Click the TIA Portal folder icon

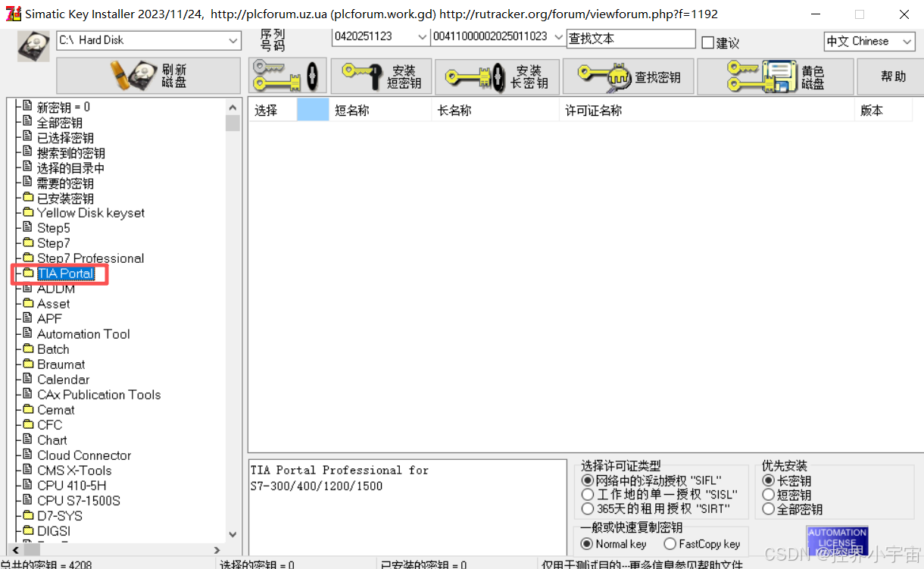tap(28, 273)
